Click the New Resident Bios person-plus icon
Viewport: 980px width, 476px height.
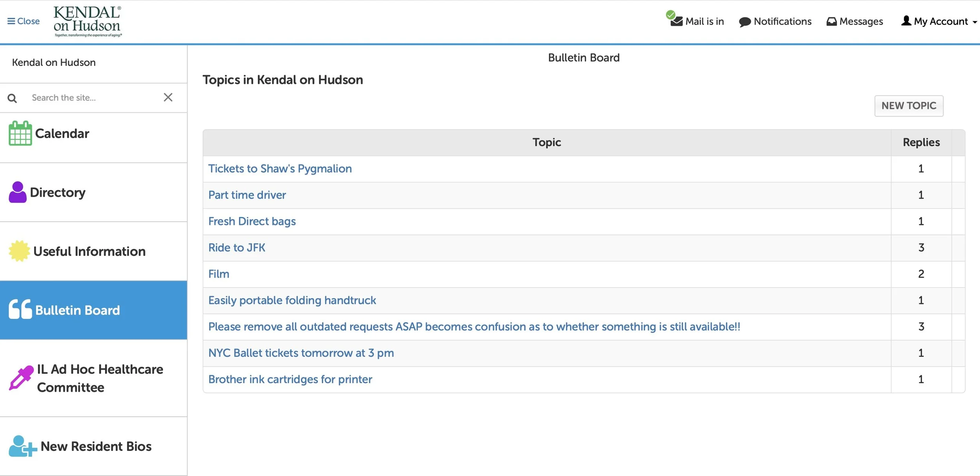click(22, 446)
